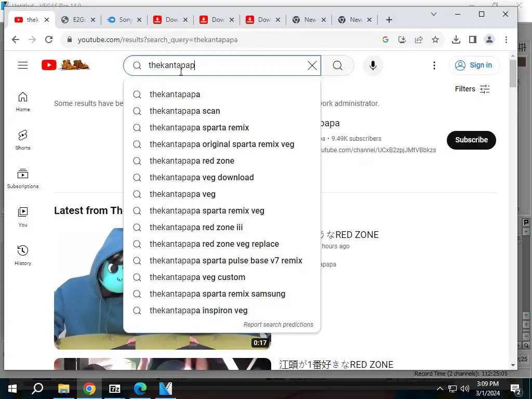This screenshot has width=532, height=399.
Task: Click install app icon in address bar
Action: (402, 39)
